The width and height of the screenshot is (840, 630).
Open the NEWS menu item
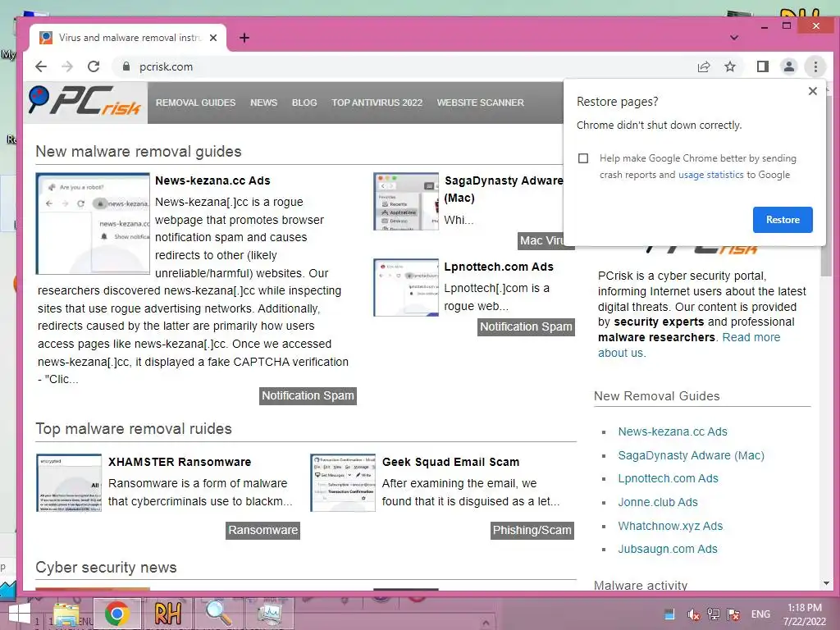tap(263, 103)
